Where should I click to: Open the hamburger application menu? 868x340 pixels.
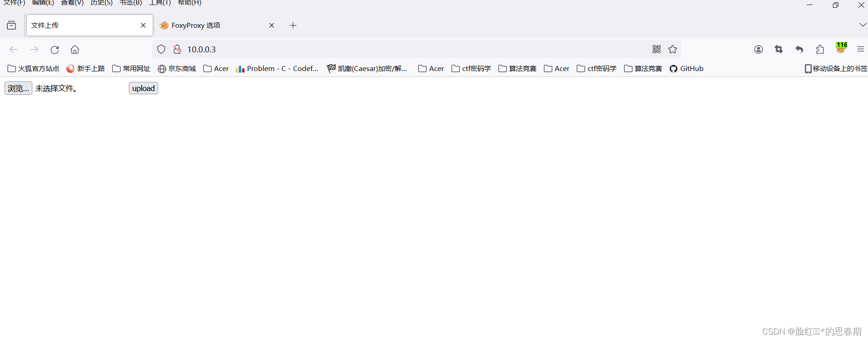click(860, 50)
